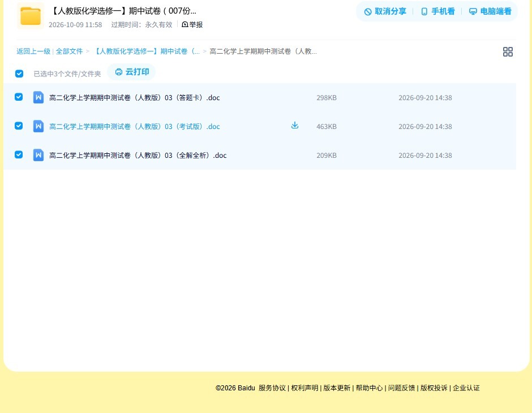Uncheck the 答题卡 file checkbox
The image size is (532, 413).
click(x=19, y=97)
